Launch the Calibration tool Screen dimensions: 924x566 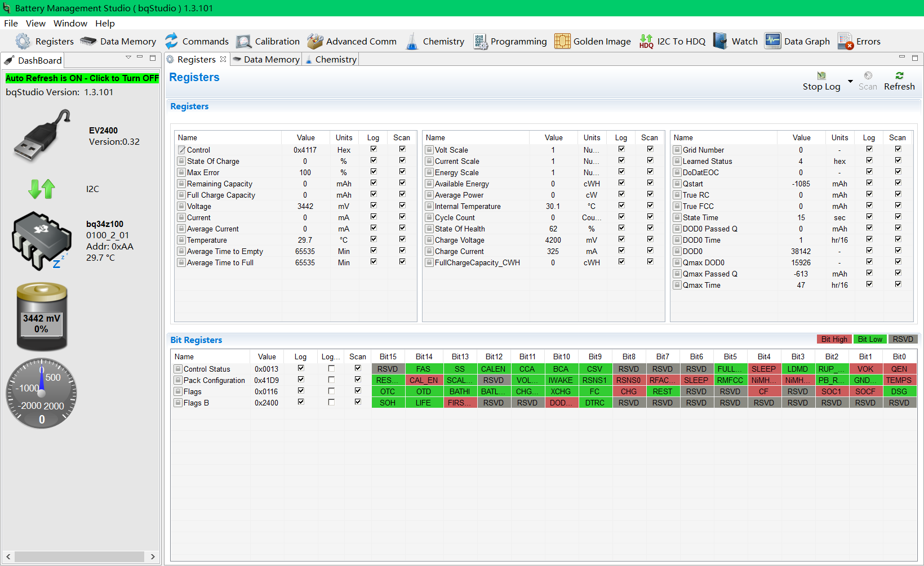pos(268,41)
